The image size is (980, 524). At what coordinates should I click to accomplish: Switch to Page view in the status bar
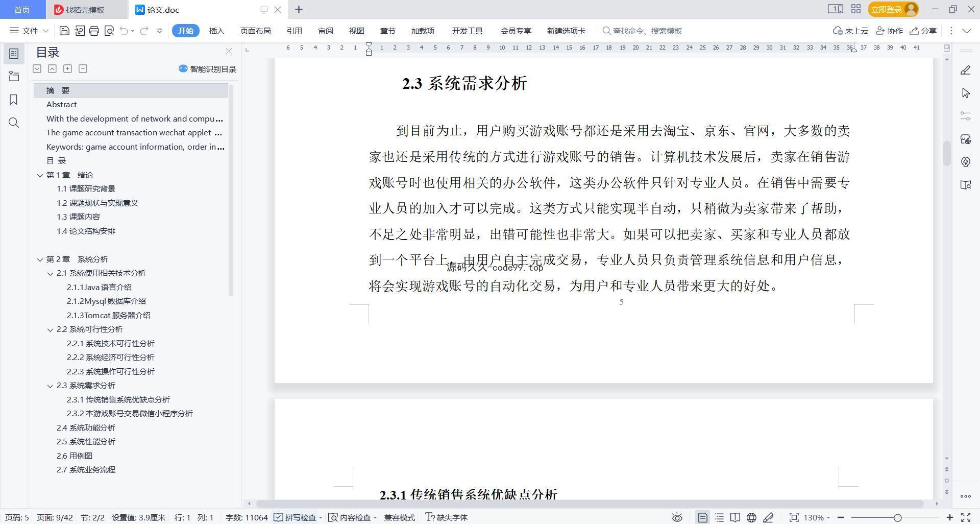coord(703,517)
